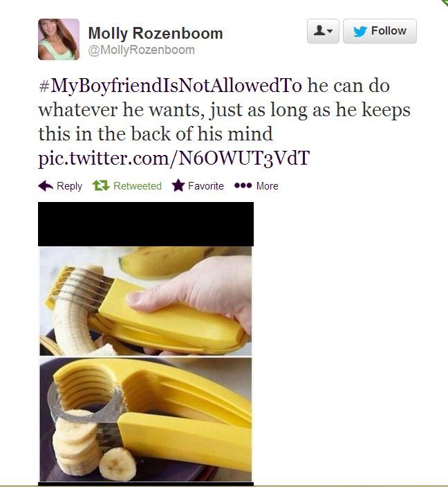This screenshot has height=487, width=448.
Task: Click the Twitter bird icon in Follow button
Action: 360,31
